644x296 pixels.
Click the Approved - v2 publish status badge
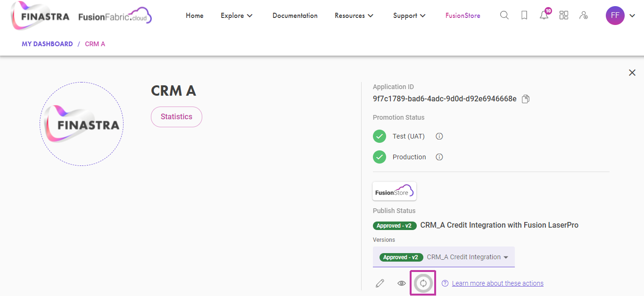pyautogui.click(x=395, y=226)
